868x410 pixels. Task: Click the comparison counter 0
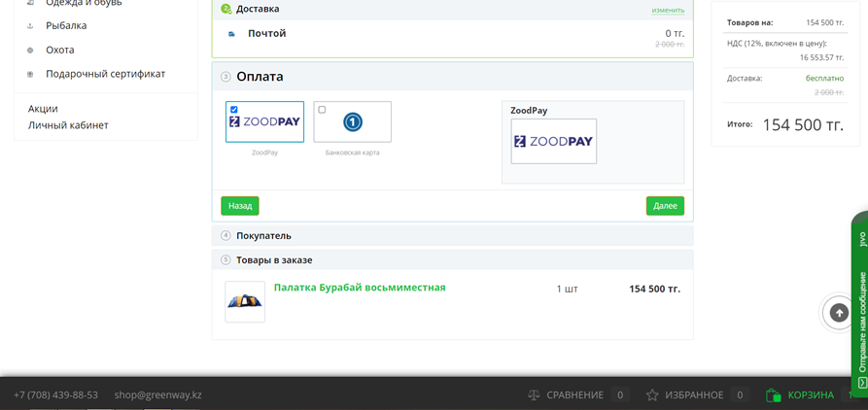click(620, 395)
